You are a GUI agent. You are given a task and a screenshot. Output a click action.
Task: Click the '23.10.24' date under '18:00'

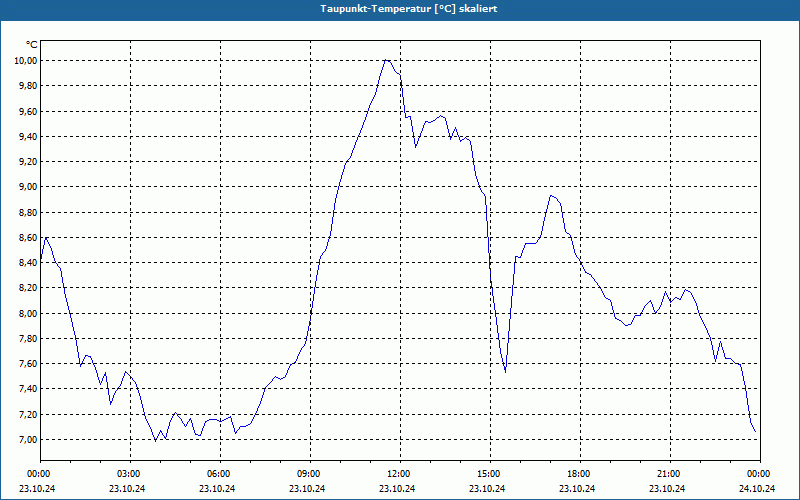click(x=577, y=488)
